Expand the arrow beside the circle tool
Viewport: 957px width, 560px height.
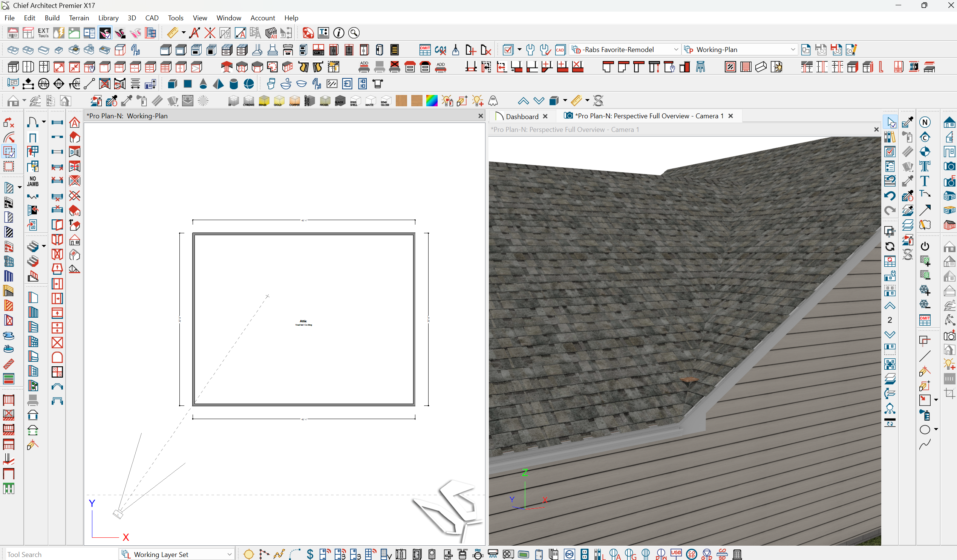(936, 429)
